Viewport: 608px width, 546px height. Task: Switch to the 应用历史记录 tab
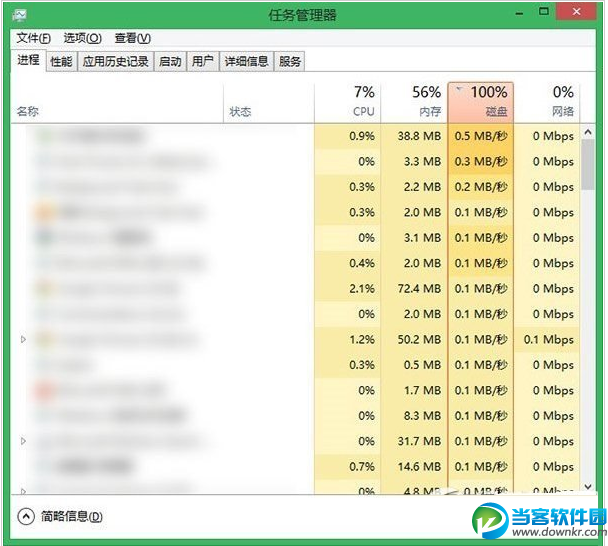116,61
